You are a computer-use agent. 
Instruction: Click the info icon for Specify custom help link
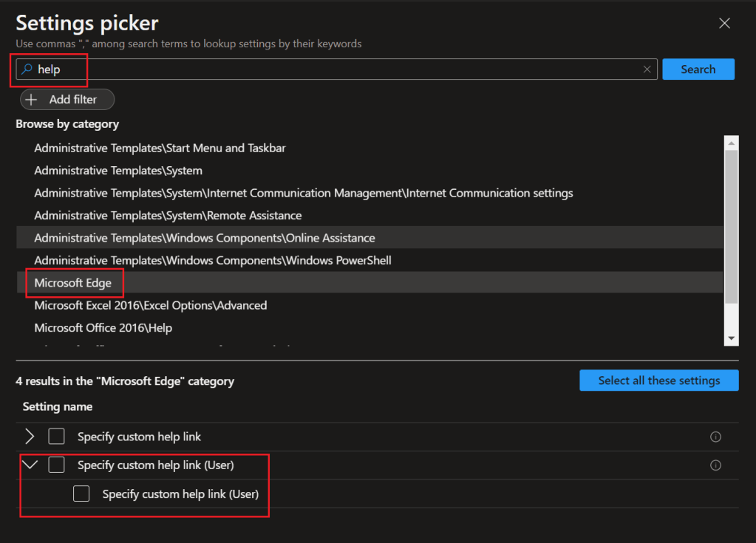(x=715, y=437)
